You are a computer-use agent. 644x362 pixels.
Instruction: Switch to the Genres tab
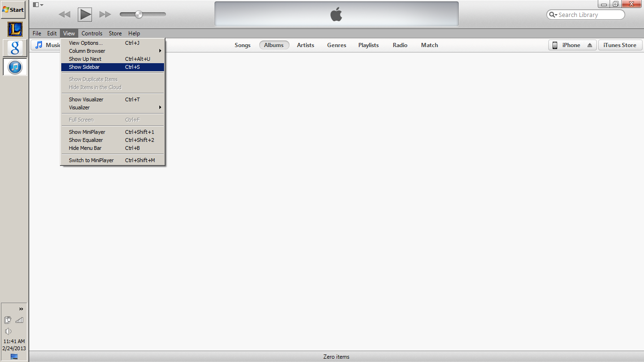(337, 45)
